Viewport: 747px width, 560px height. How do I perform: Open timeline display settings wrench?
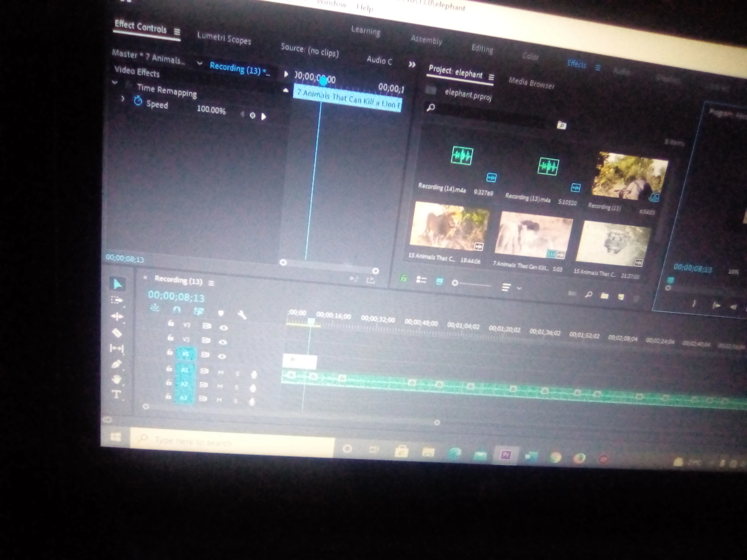click(242, 315)
